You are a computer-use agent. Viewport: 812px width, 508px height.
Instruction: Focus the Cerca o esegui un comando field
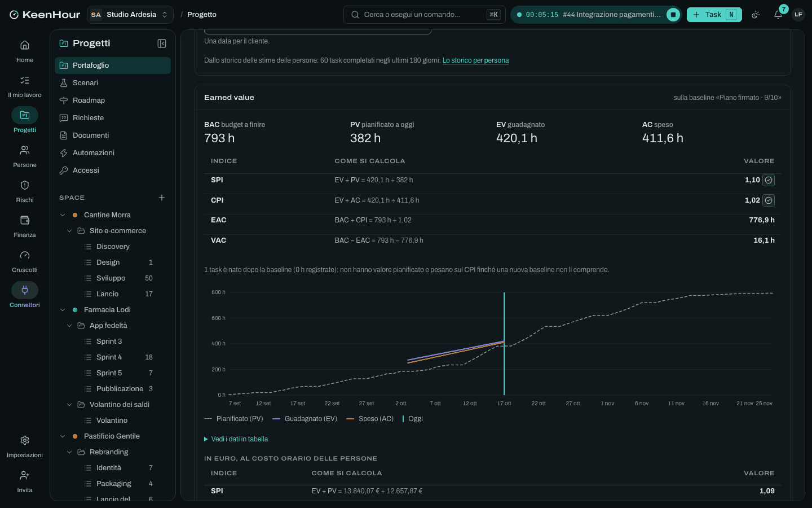pyautogui.click(x=425, y=15)
